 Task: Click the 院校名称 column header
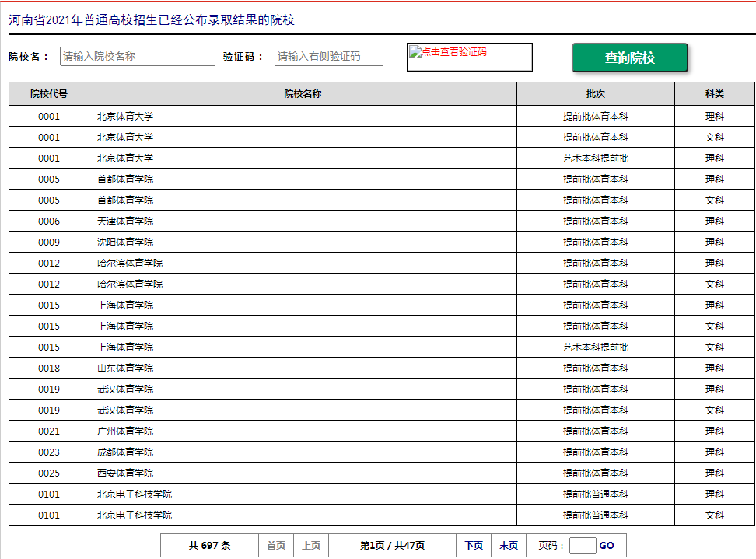tap(303, 94)
